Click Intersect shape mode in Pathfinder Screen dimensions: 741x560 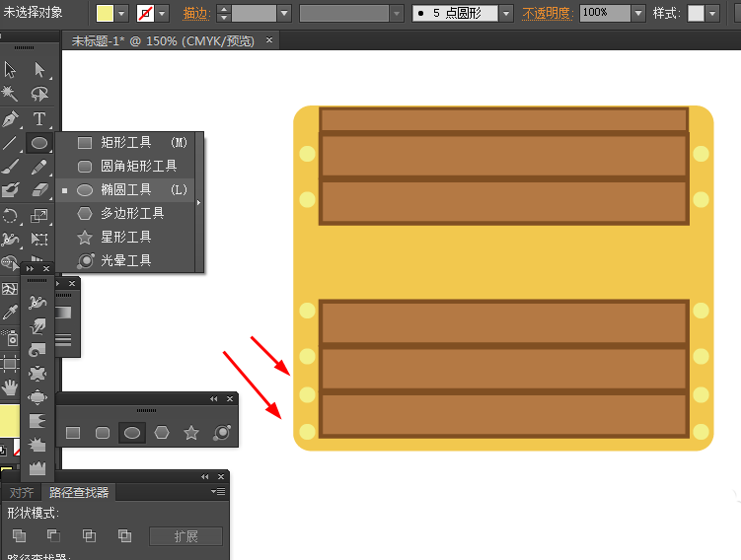[x=89, y=535]
